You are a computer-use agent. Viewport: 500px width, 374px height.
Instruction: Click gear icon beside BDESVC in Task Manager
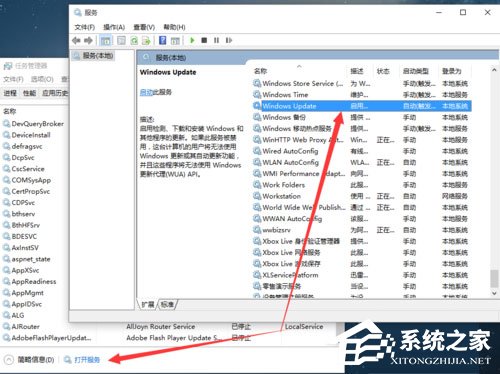click(6, 237)
